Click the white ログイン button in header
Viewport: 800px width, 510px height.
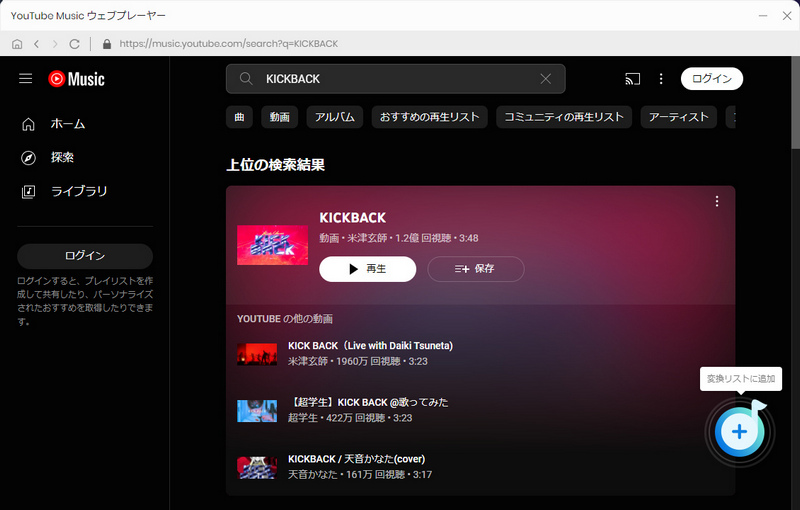[x=712, y=79]
